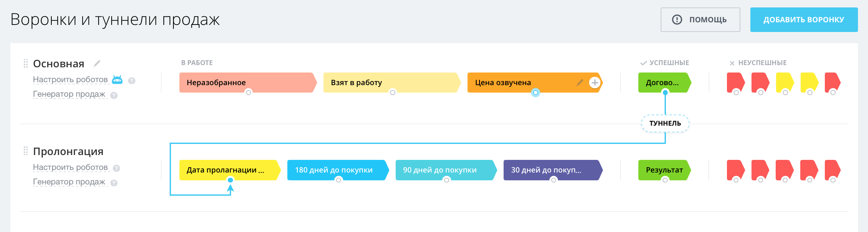868x232 pixels.
Task: Click the pencil icon next to Основная
Action: pos(97,64)
